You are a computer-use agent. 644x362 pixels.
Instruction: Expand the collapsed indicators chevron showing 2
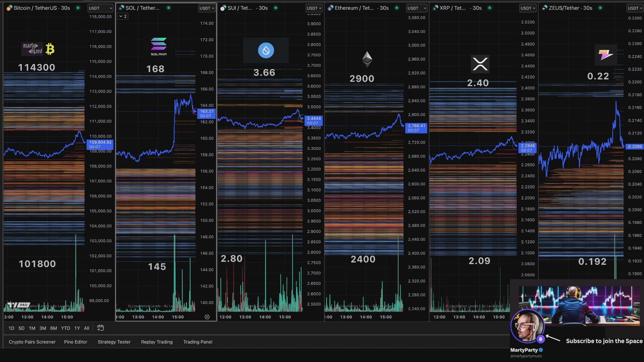point(123,16)
